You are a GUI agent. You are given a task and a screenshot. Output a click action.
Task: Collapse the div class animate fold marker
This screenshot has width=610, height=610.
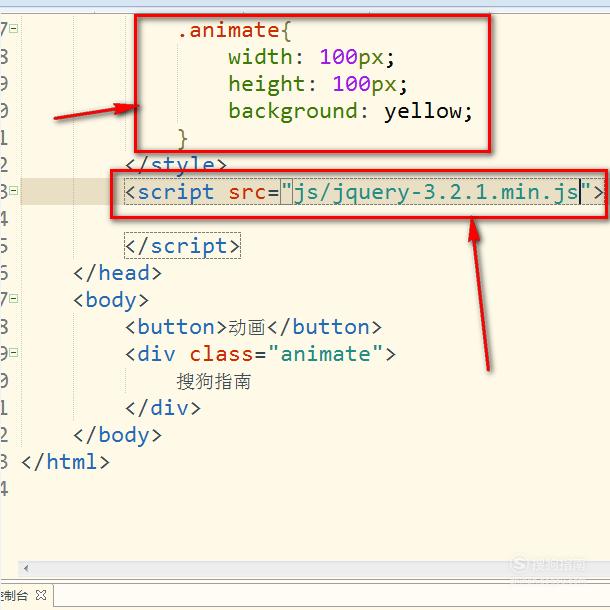(x=14, y=352)
